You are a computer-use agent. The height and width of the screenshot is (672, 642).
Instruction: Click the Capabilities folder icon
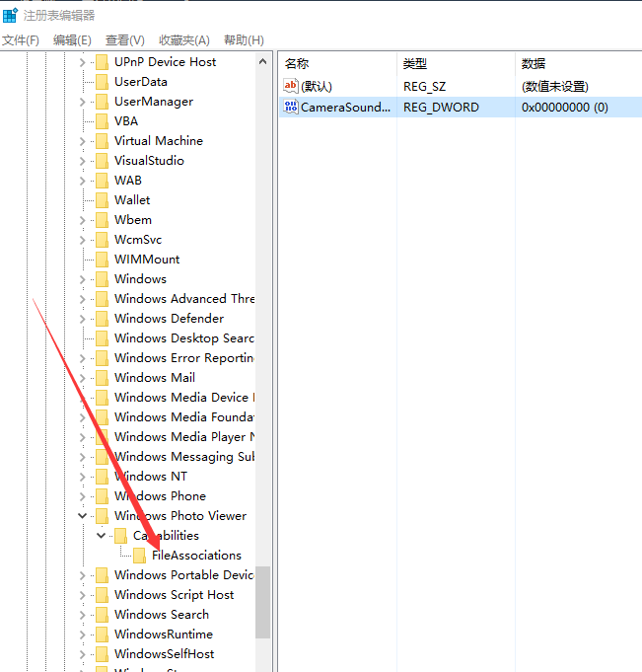pos(120,535)
